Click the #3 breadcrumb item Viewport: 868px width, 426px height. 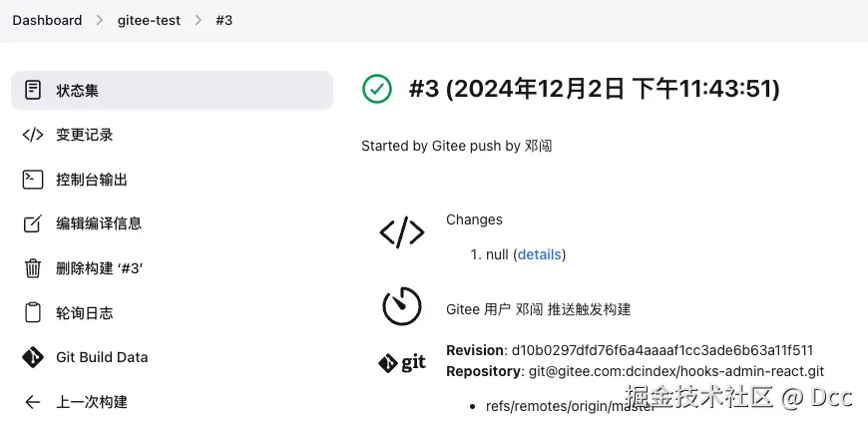click(223, 21)
